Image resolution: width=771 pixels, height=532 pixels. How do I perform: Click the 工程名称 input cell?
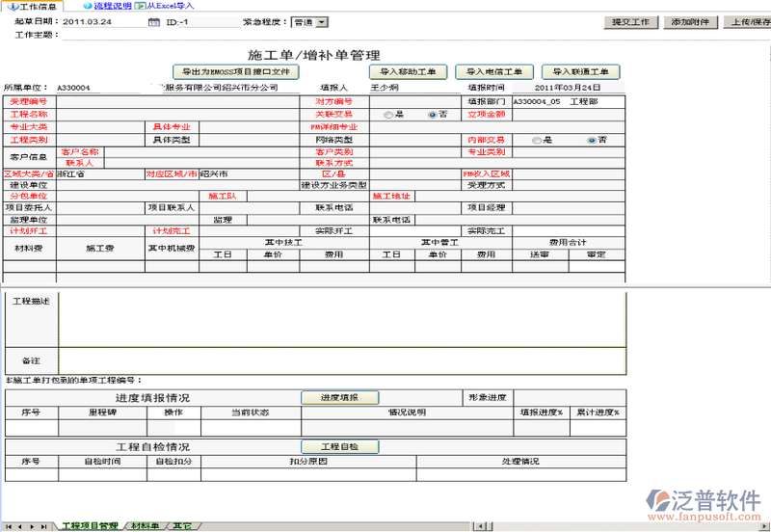[178, 115]
